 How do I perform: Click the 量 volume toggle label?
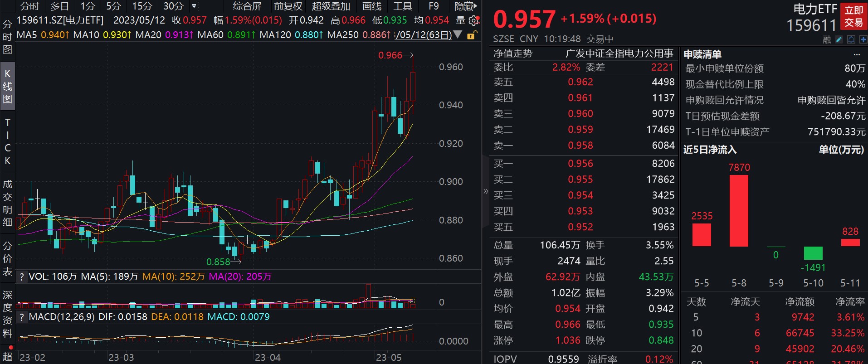click(460, 20)
